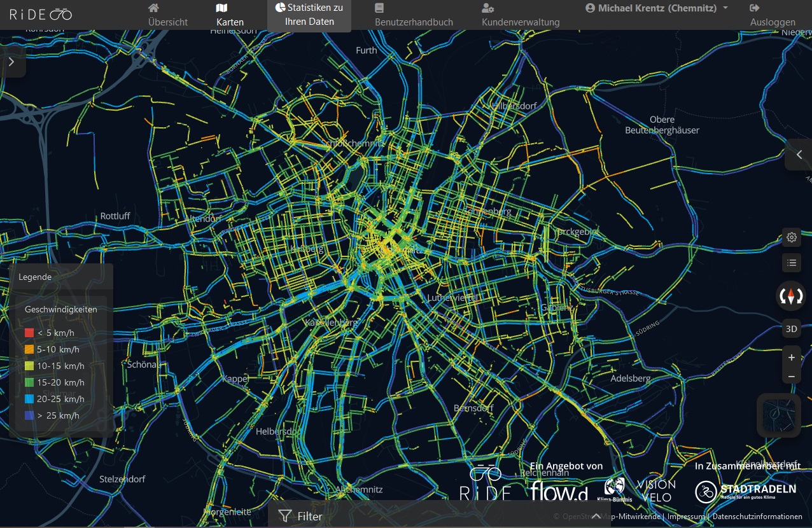Open Statistiken zu Ihren Daten tab
The width and height of the screenshot is (812, 528).
(309, 15)
